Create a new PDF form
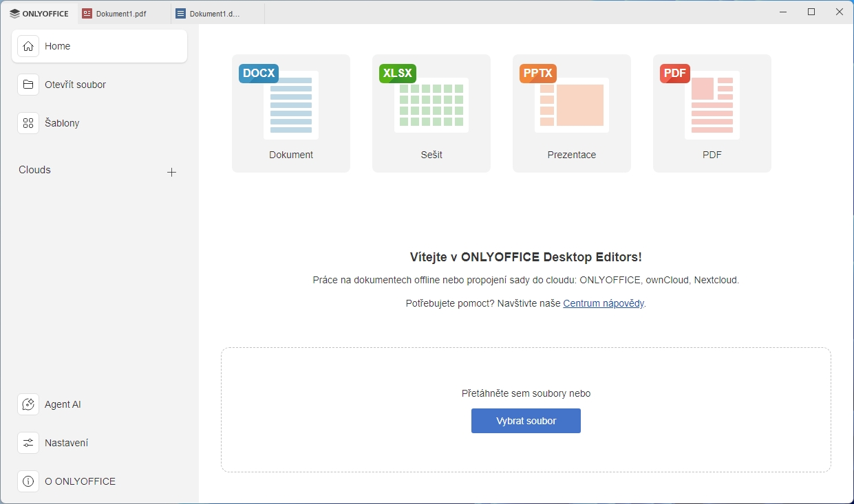The image size is (854, 504). pyautogui.click(x=712, y=113)
